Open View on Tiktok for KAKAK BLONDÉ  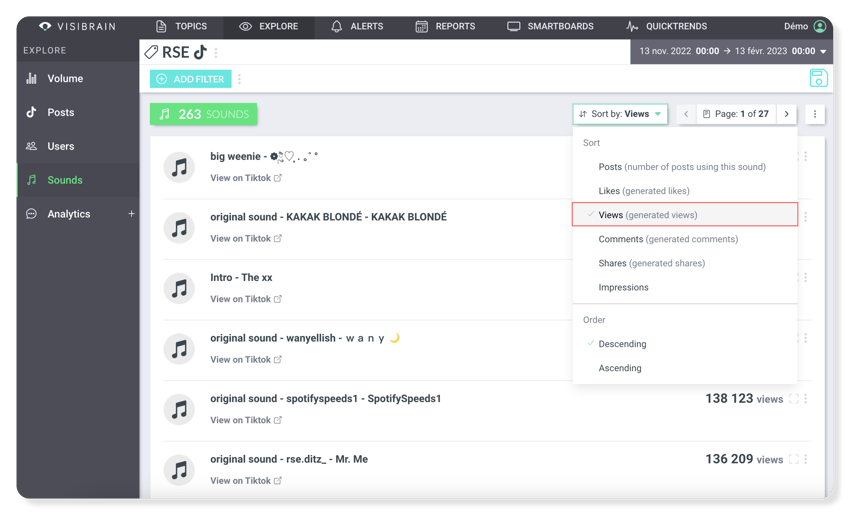click(x=246, y=239)
